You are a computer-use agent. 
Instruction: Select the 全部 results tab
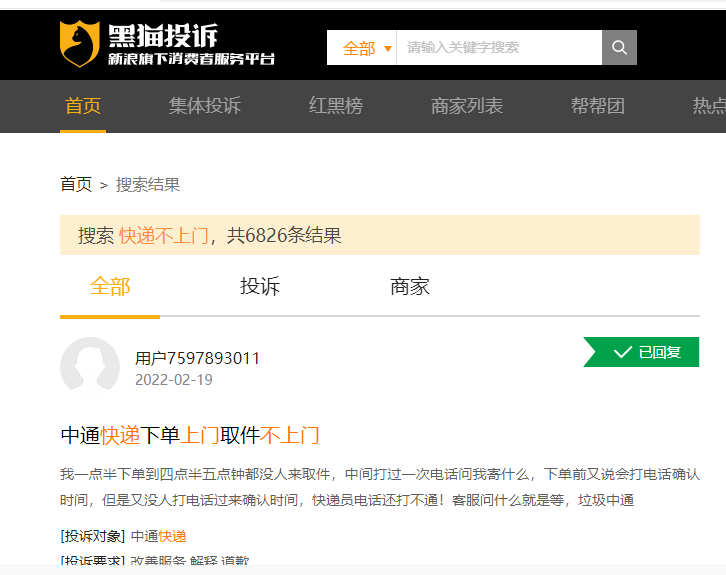point(110,287)
